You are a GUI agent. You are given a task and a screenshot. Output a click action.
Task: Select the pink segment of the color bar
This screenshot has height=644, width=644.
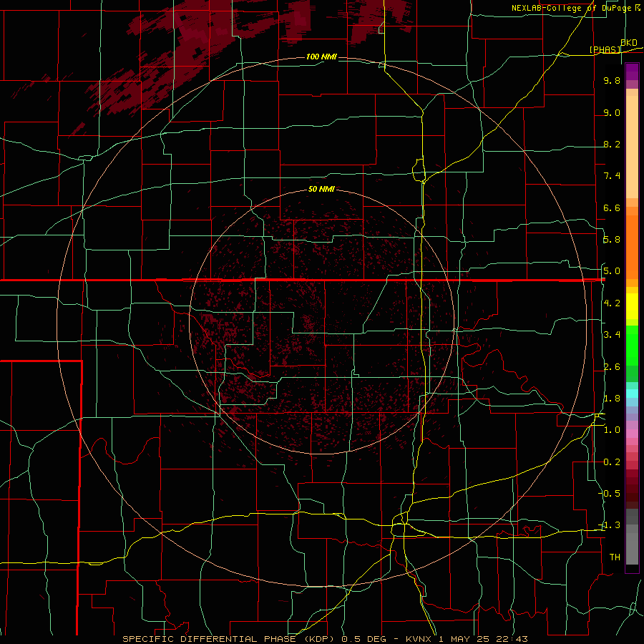pos(632,434)
